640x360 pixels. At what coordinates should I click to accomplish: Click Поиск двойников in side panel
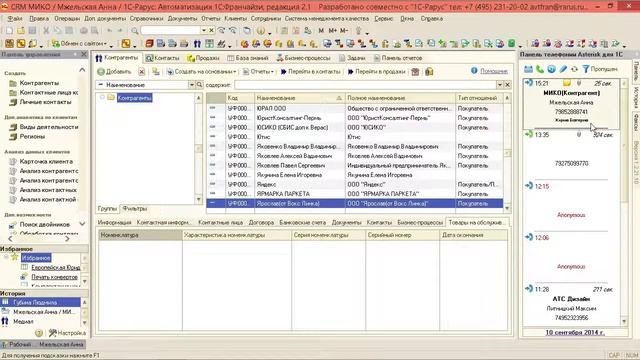[x=44, y=224]
